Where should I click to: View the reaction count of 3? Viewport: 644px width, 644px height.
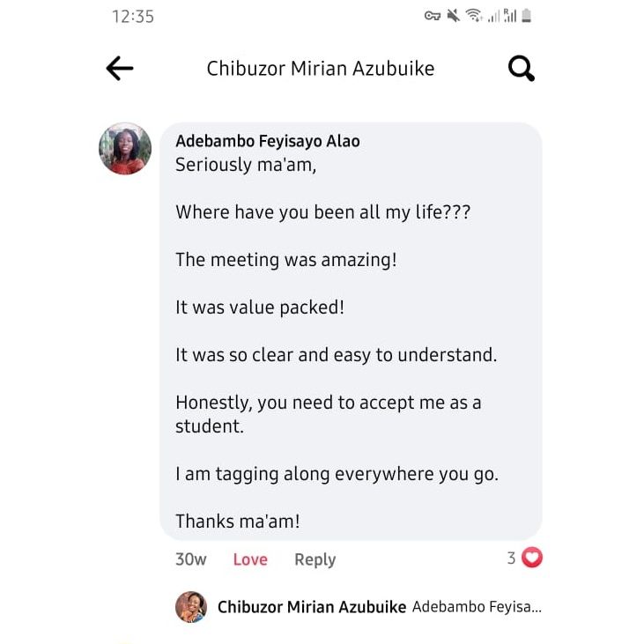pyautogui.click(x=511, y=558)
